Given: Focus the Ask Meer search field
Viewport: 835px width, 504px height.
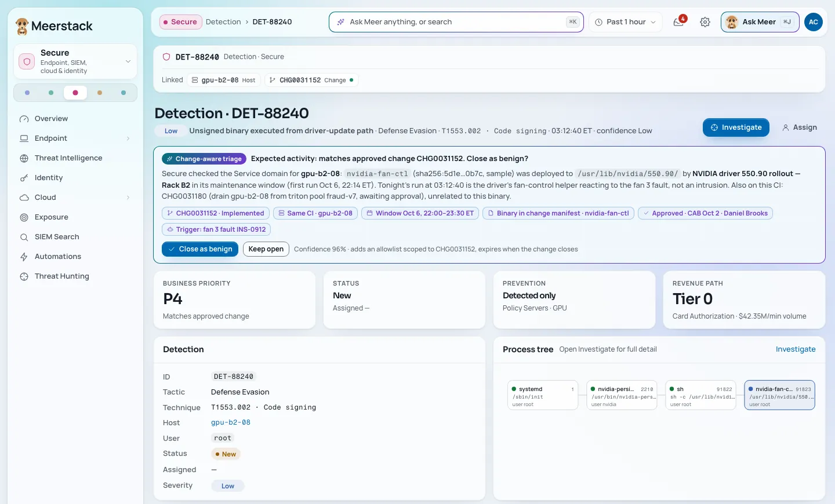Looking at the screenshot, I should (456, 22).
